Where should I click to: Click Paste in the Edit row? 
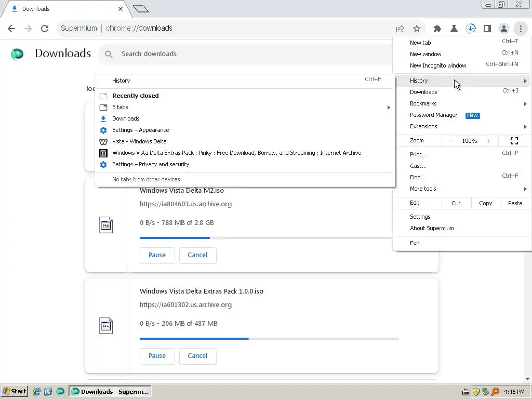click(515, 203)
